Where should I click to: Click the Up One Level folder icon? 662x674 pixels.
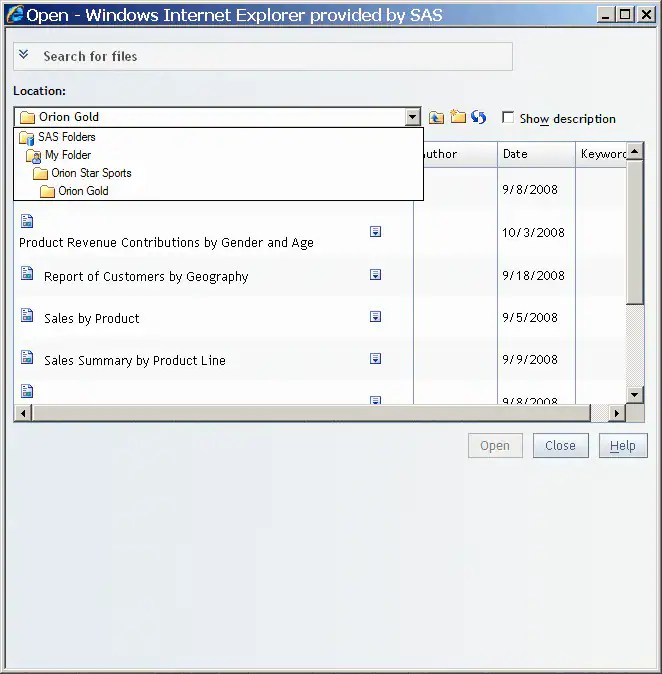(436, 117)
